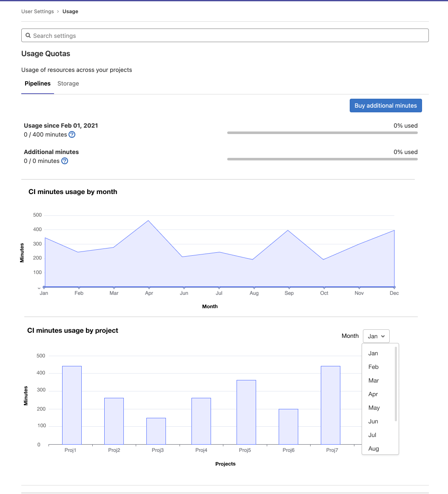
Task: Select the Pipelines tab
Action: click(37, 83)
